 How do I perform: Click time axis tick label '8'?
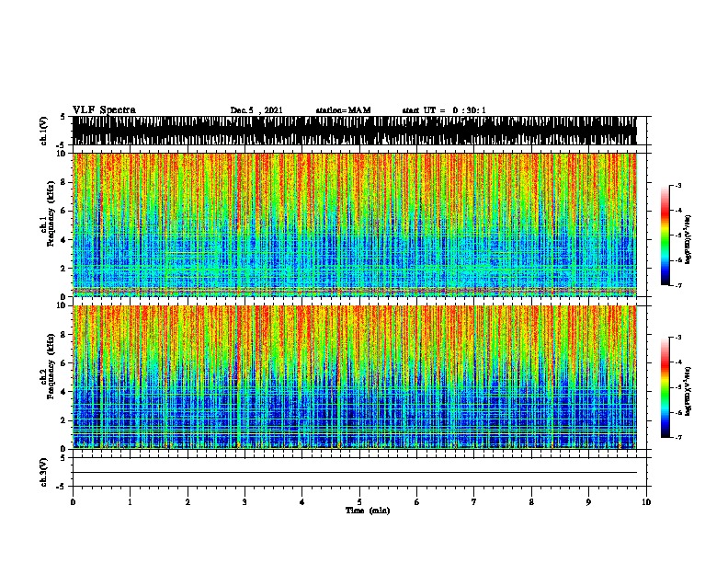531,502
